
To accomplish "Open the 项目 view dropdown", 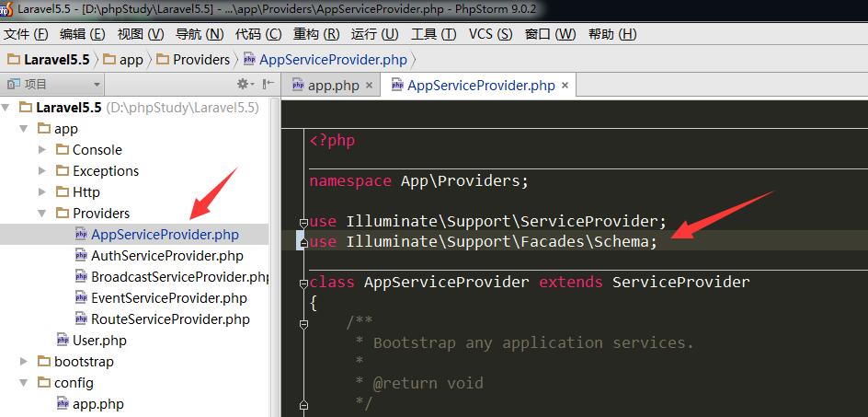I will (x=97, y=84).
